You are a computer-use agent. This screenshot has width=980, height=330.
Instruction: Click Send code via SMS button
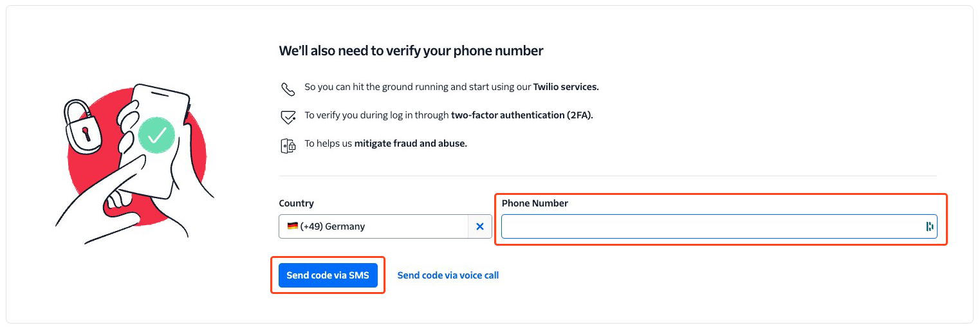[328, 275]
